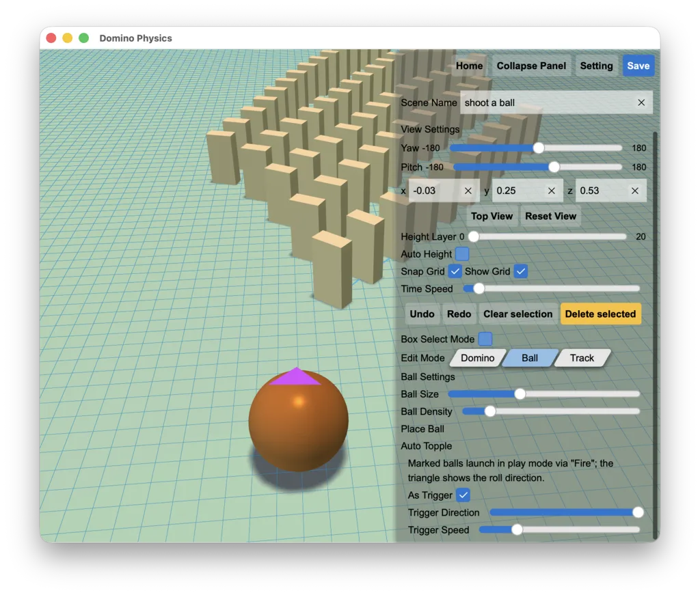Click the Place Ball label
Viewport: 700px width, 595px height.
(x=422, y=429)
